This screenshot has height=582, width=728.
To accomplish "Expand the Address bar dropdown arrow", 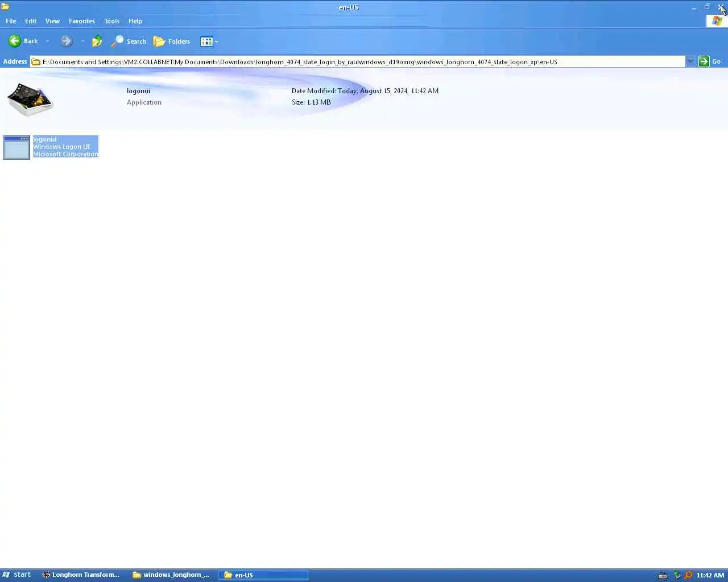I will (690, 61).
